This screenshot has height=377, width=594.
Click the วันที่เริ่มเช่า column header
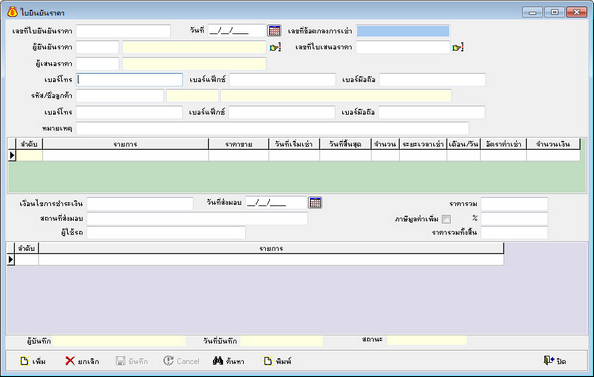[294, 144]
